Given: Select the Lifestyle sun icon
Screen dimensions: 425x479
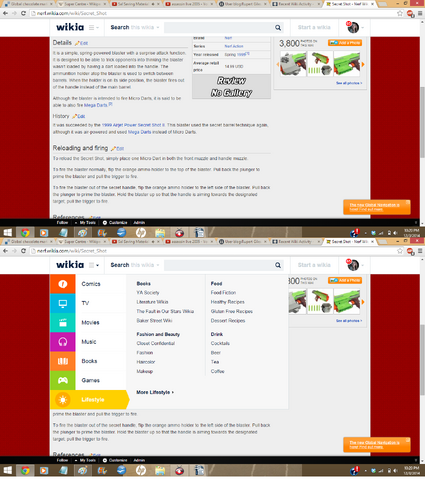Looking at the screenshot, I should (x=63, y=399).
